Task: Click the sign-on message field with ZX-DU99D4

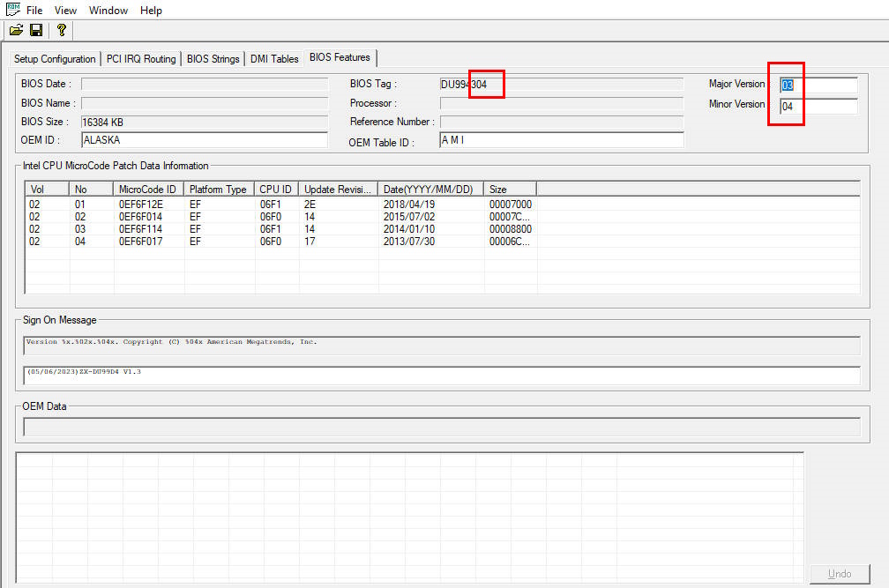Action: click(441, 375)
